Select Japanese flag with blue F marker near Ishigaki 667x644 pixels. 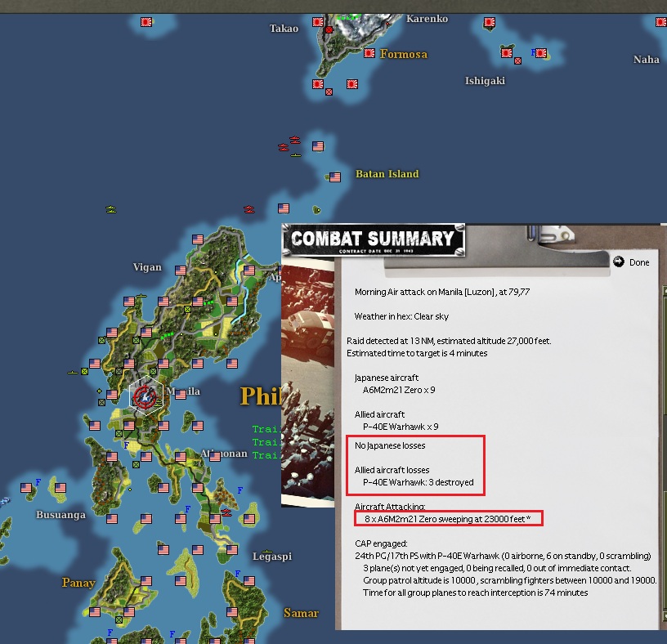coord(540,53)
